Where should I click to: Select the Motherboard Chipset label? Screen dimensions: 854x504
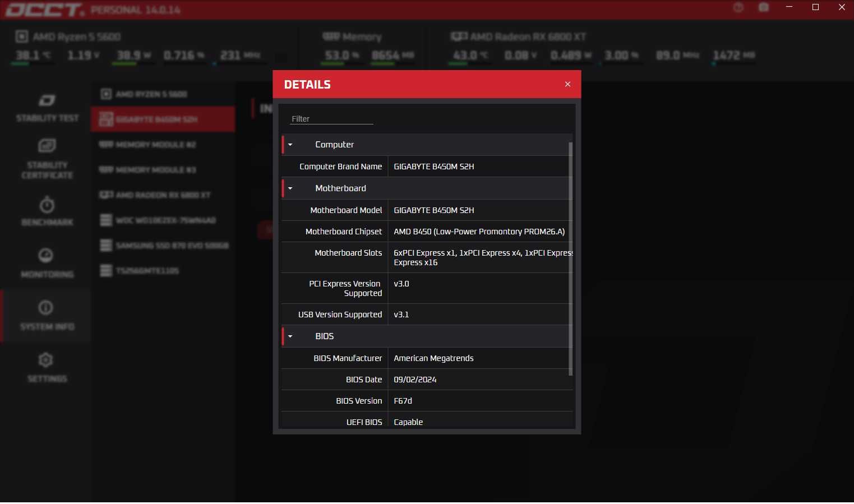(x=344, y=232)
